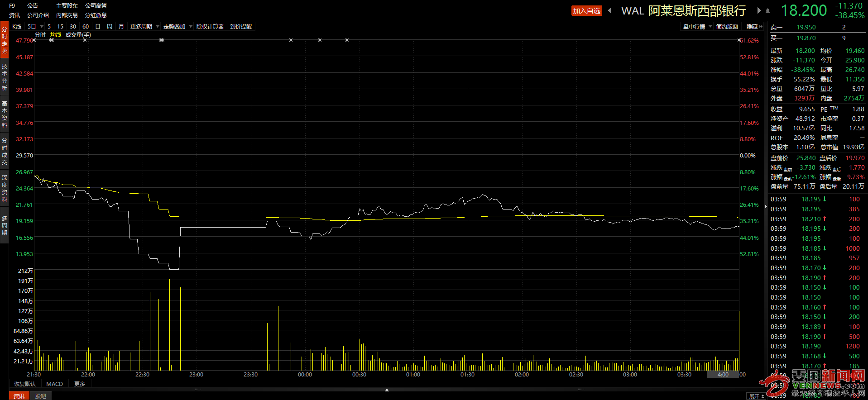This screenshot has width=868, height=400.
Task: Select the 60-minute period
Action: pyautogui.click(x=86, y=27)
